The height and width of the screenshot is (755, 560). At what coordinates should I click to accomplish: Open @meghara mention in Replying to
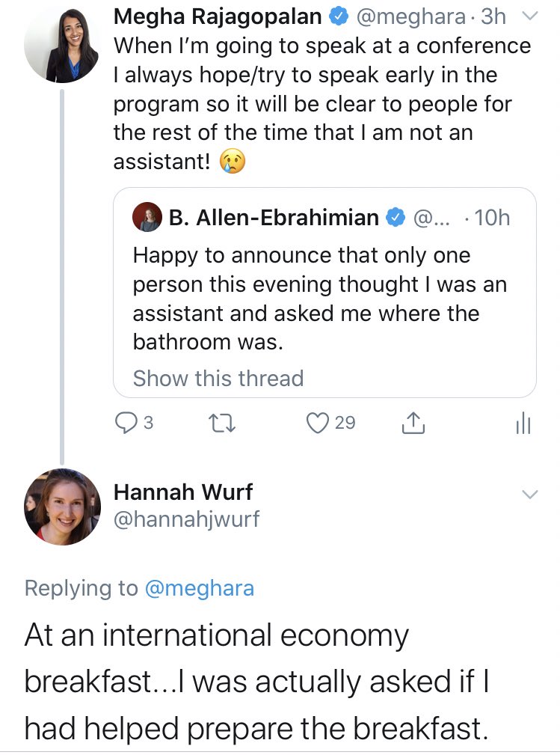199,588
